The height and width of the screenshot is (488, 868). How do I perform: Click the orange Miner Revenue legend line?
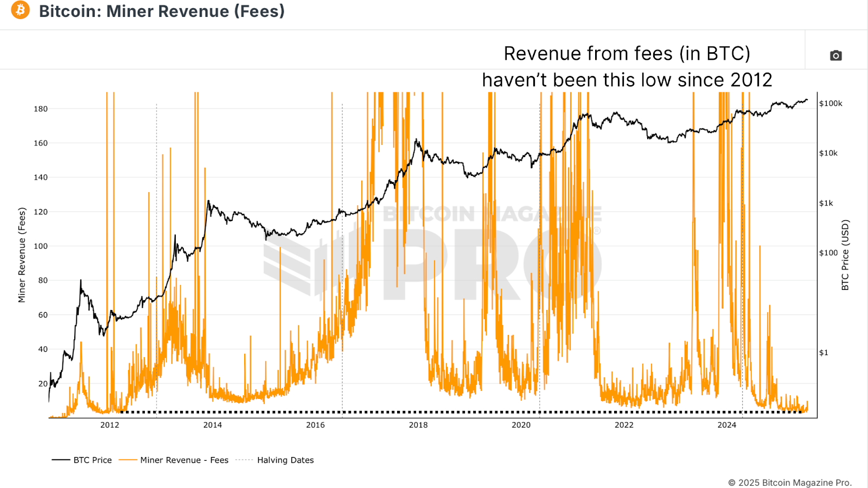[127, 460]
